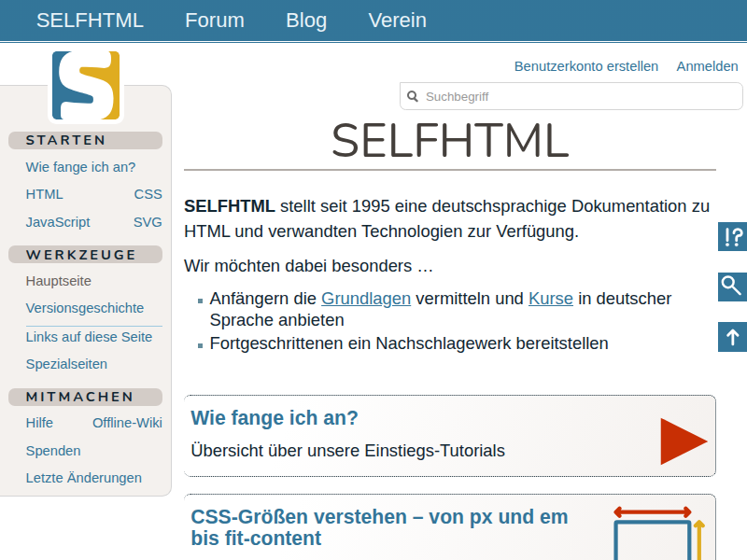Open Forum in the top navigation
Image resolution: width=747 pixels, height=560 pixels.
coord(215,21)
